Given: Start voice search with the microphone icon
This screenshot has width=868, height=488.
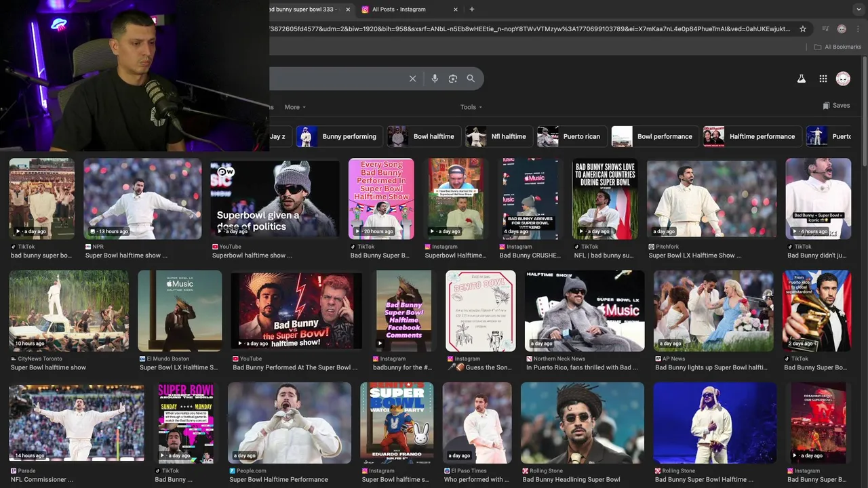Looking at the screenshot, I should tap(435, 79).
